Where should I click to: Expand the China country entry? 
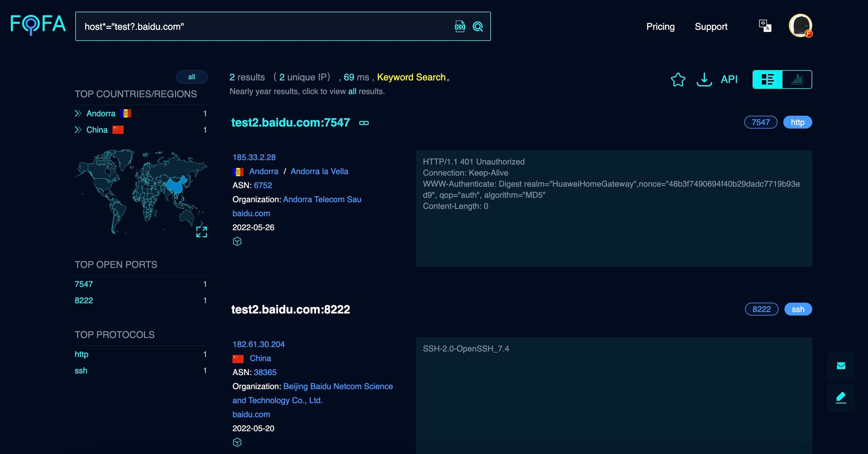78,130
